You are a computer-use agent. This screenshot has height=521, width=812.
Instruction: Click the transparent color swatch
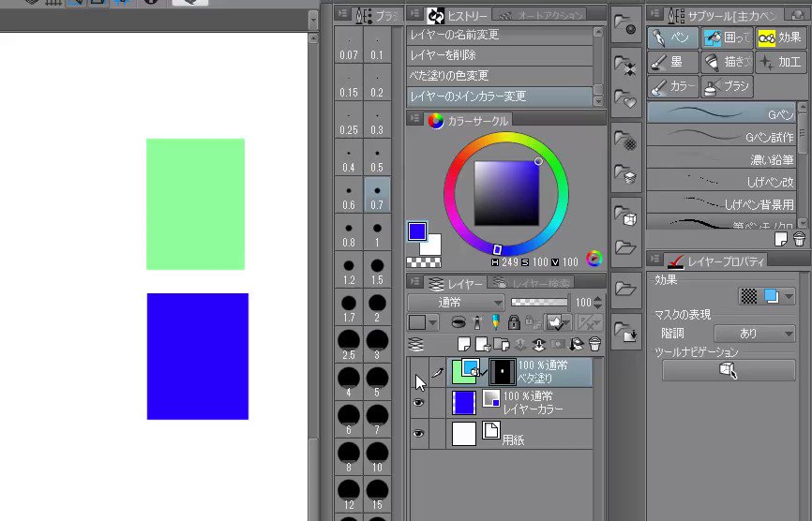pyautogui.click(x=424, y=262)
